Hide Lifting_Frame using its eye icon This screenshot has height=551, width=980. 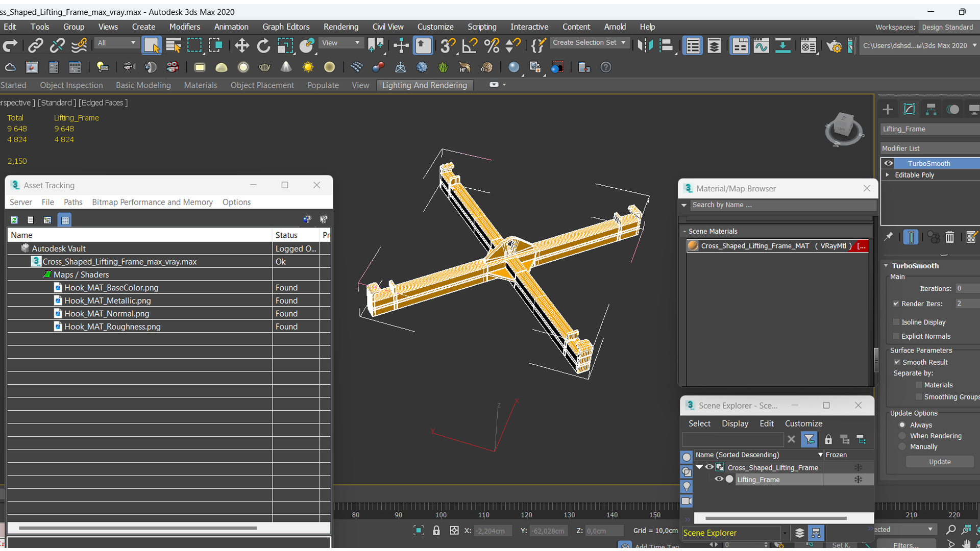click(x=719, y=479)
